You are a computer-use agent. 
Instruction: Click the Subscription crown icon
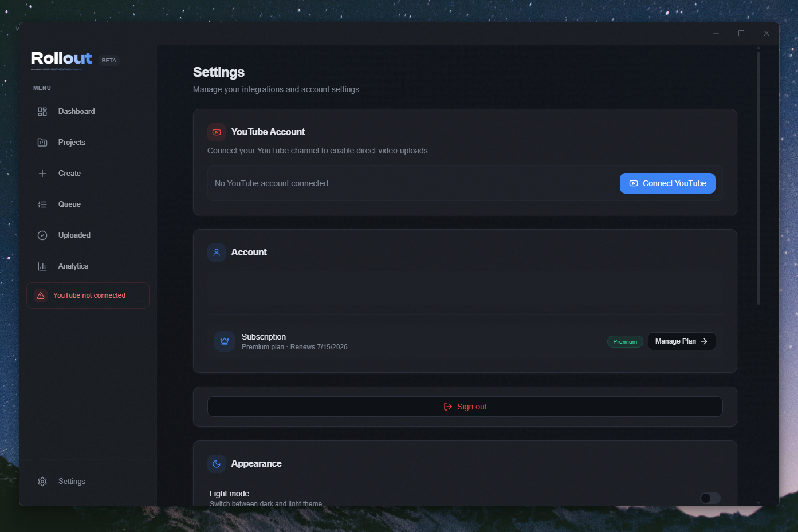tap(225, 341)
